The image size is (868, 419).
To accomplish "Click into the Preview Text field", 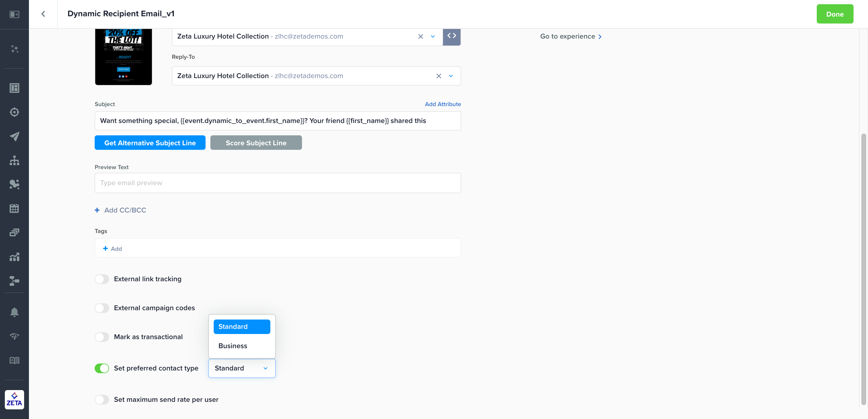I will pyautogui.click(x=278, y=183).
